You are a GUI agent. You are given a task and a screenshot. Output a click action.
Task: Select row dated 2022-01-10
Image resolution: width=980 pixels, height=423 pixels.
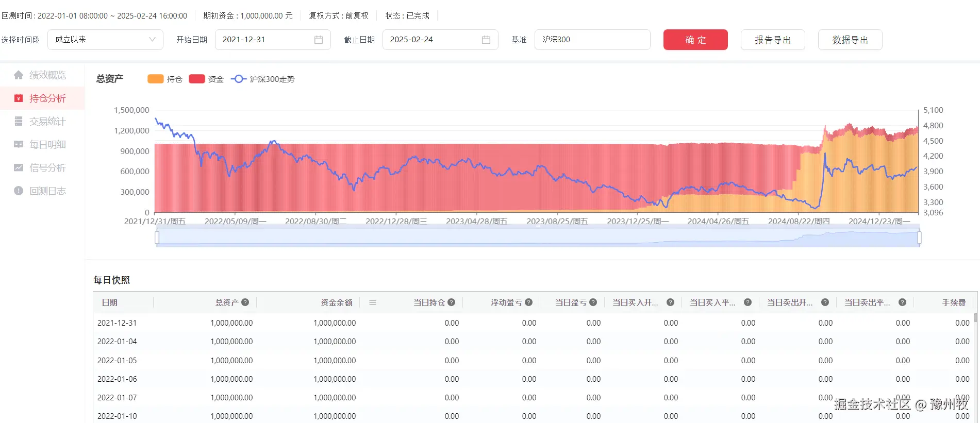533,415
